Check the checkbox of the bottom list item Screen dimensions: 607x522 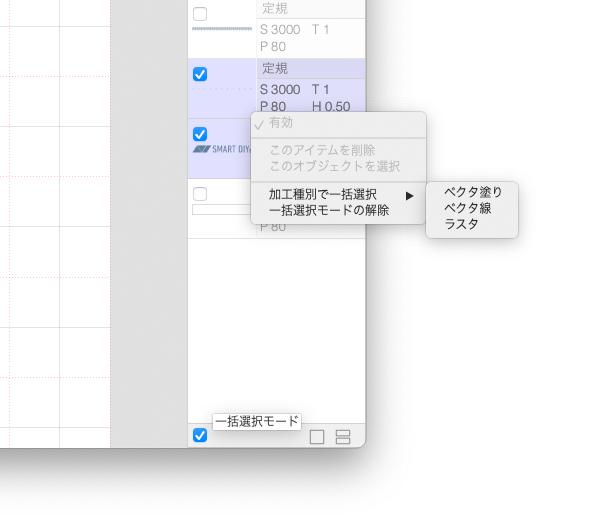pos(200,194)
